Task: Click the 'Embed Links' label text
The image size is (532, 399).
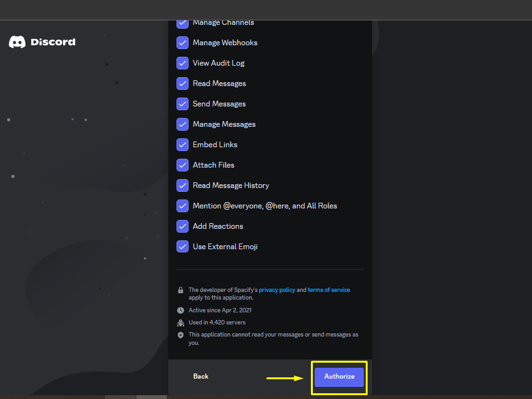Action: (x=215, y=145)
